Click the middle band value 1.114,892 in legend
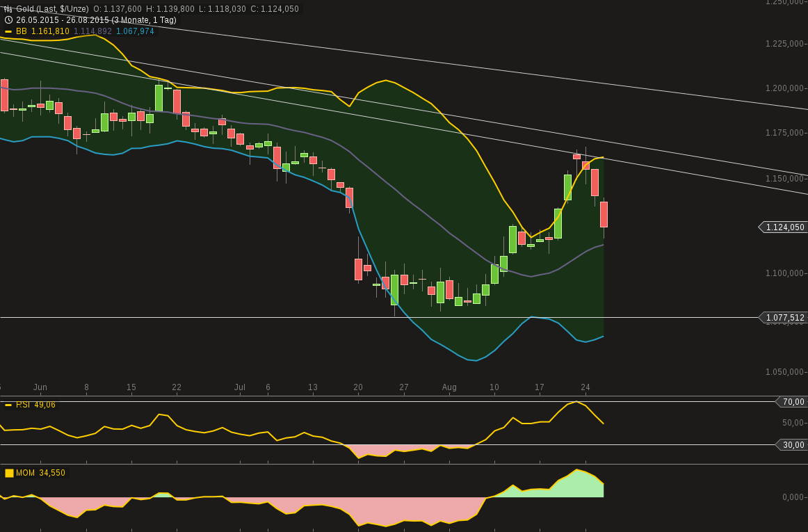 [91, 31]
